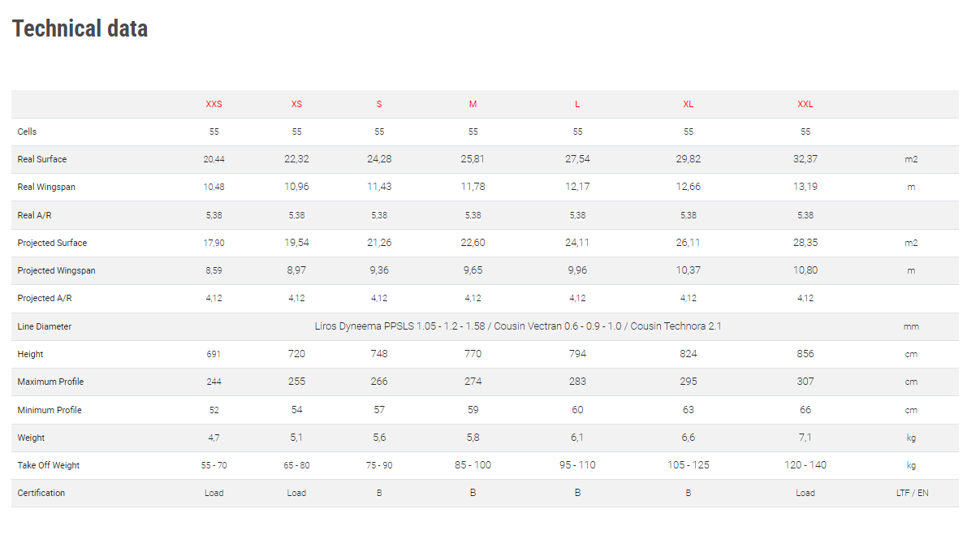Click the 120 - 140 take off weight value
Viewport: 980px width, 535px height.
coord(805,465)
